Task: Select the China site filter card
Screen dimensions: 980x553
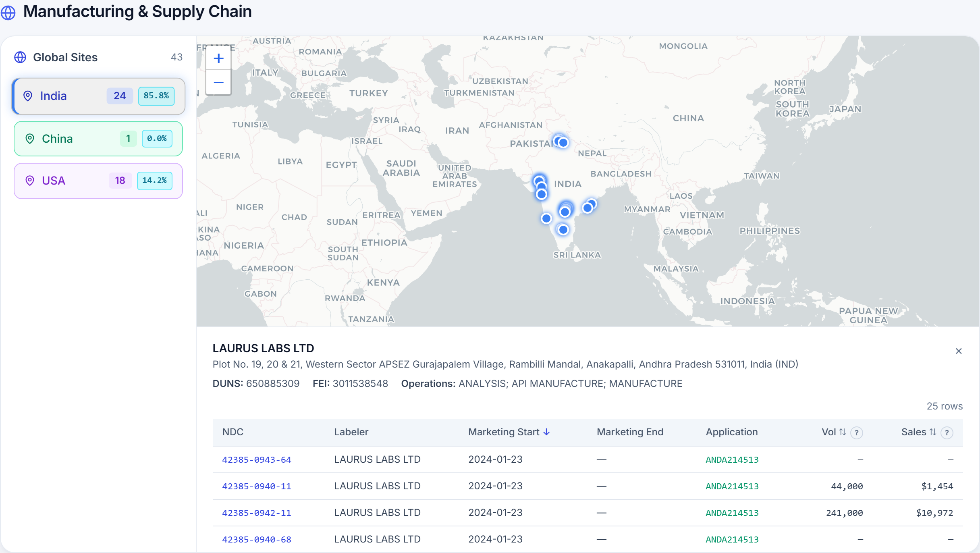Action: 98,139
